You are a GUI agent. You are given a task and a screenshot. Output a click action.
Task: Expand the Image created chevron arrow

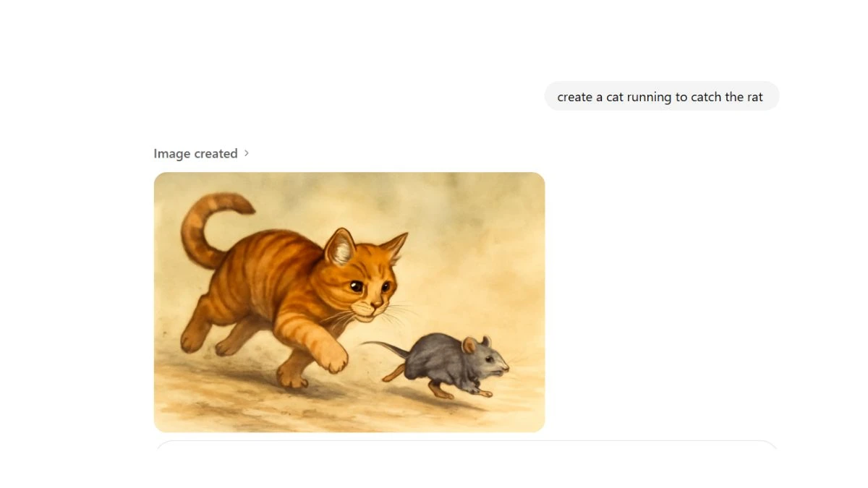[247, 153]
